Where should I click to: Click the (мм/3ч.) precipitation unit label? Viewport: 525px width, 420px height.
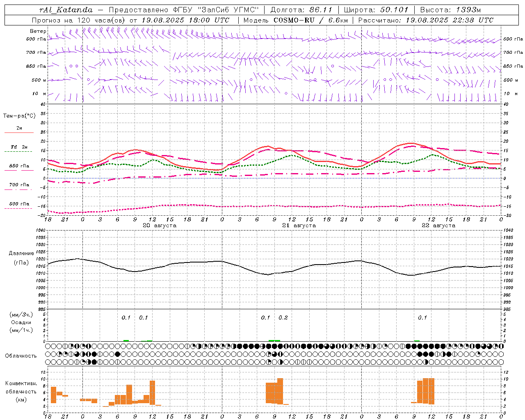pos(21,315)
